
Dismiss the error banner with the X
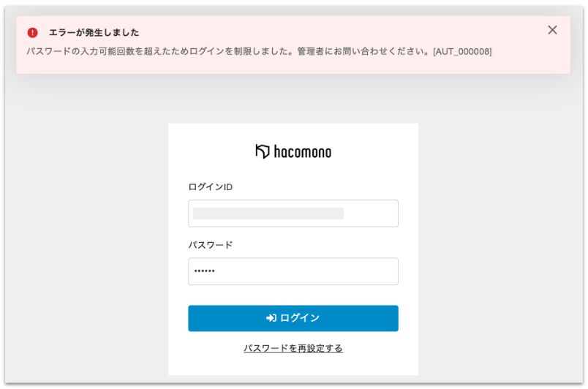552,30
